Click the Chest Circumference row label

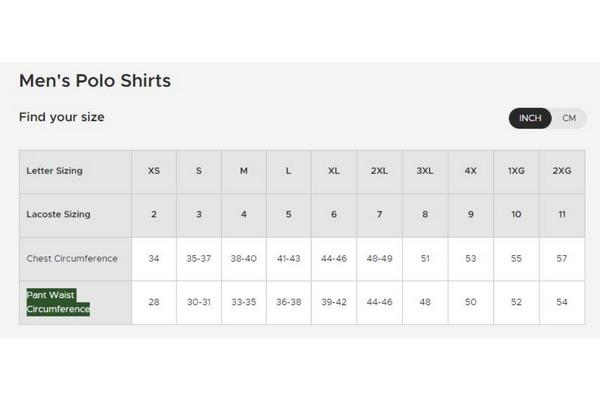(72, 258)
